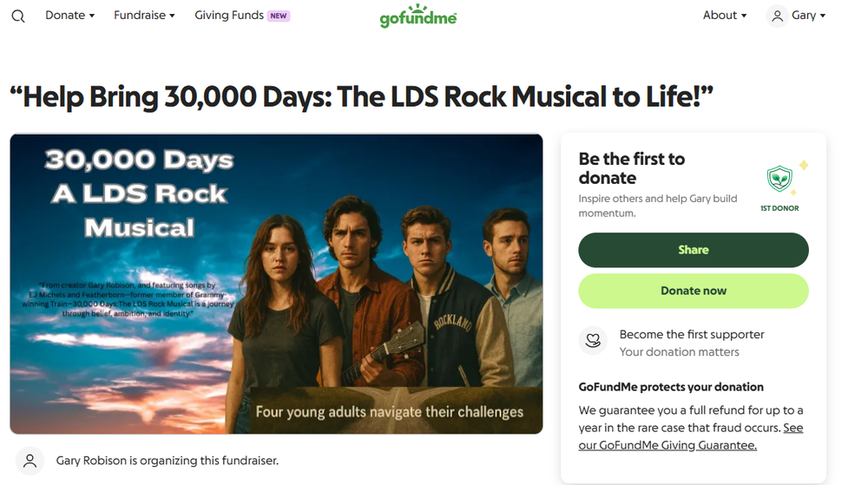This screenshot has height=485, width=868.
Task: Click 'Become the first supporter' text
Action: coord(692,334)
